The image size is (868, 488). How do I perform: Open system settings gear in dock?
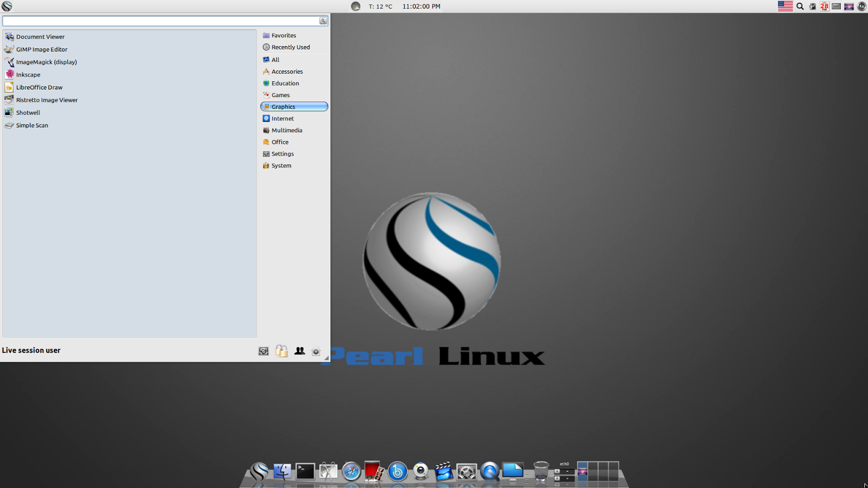point(467,471)
